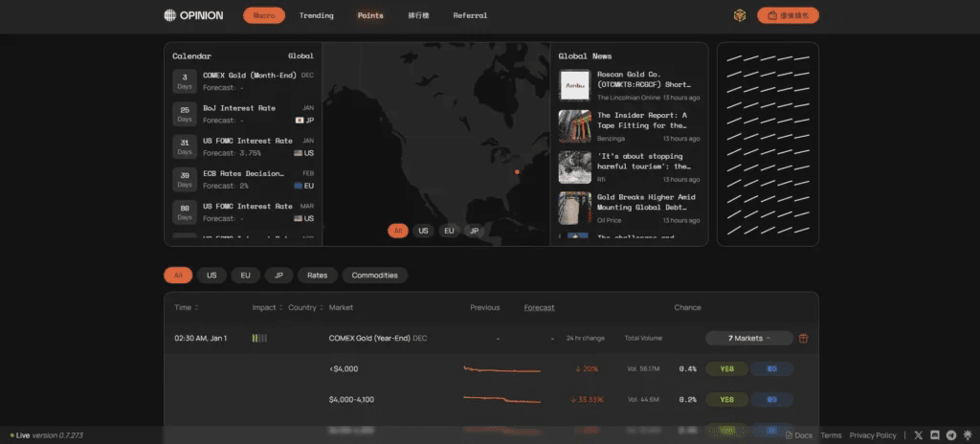The image size is (980, 444).
Task: Select the All category chip above table
Action: pos(178,276)
